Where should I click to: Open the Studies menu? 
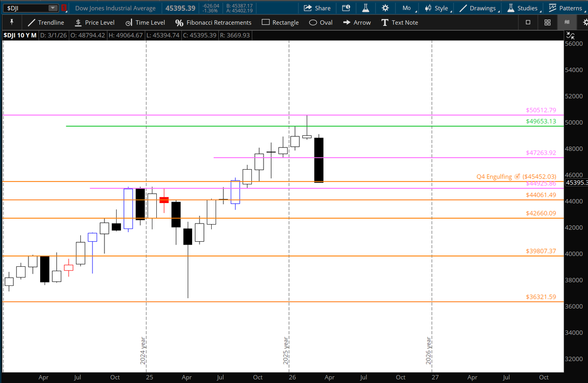pos(523,8)
